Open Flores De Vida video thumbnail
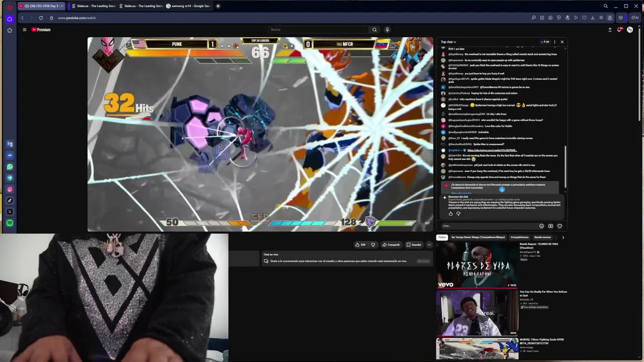Viewport: 644px width, 362px height. point(477,265)
